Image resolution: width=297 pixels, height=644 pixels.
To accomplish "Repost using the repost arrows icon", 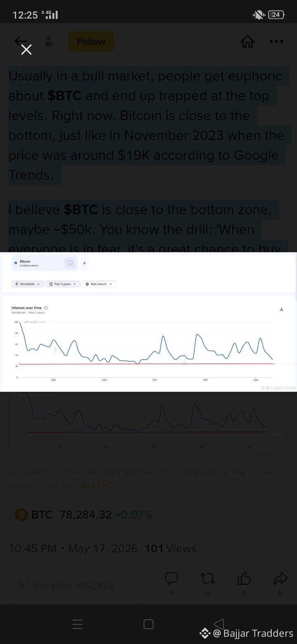I will point(207,579).
